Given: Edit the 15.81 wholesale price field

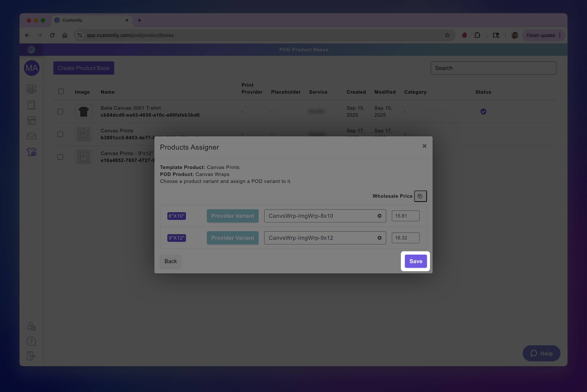Looking at the screenshot, I should 405,216.
